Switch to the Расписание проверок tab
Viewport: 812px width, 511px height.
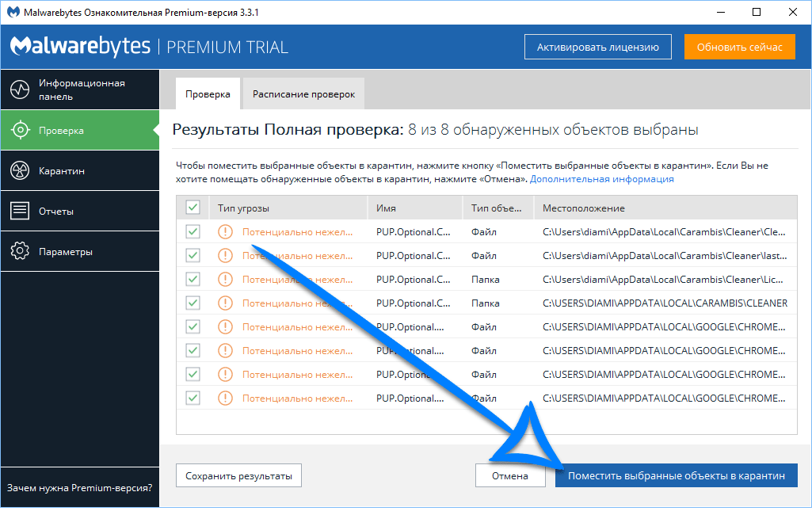tap(303, 94)
